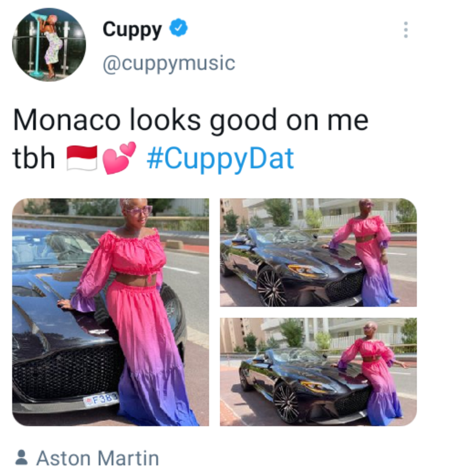
Task: Open Cuppy's round profile avatar
Action: click(49, 45)
